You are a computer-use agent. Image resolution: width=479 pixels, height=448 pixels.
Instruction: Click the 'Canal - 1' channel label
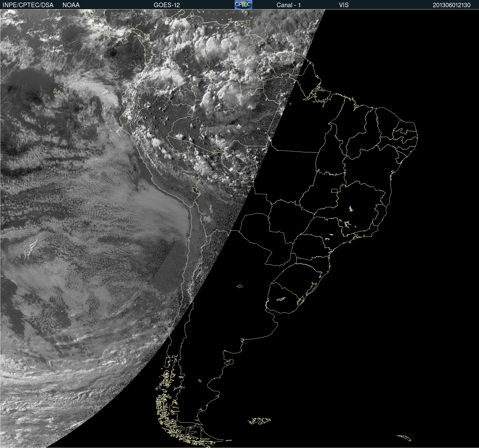click(289, 5)
